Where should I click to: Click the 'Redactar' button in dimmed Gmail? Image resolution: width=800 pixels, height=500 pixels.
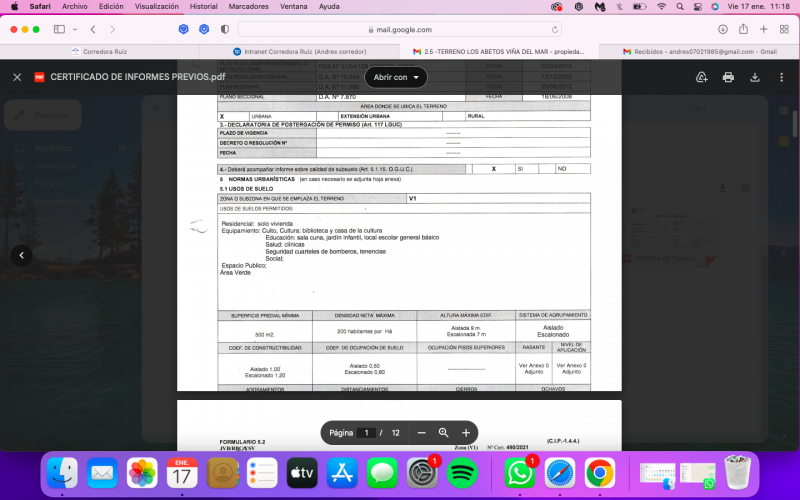(x=43, y=115)
